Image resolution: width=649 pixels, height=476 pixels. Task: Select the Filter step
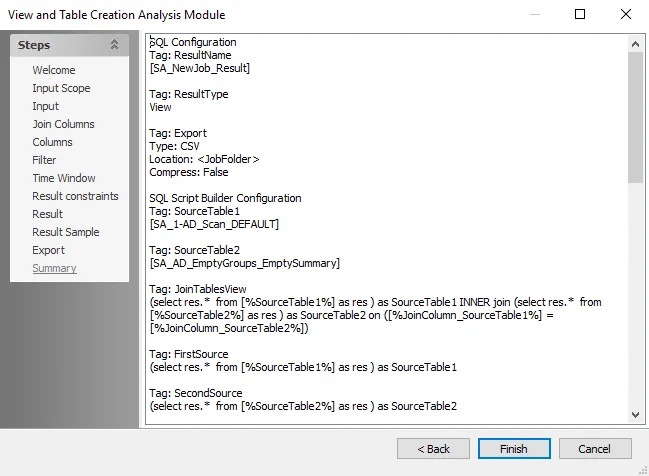(44, 160)
